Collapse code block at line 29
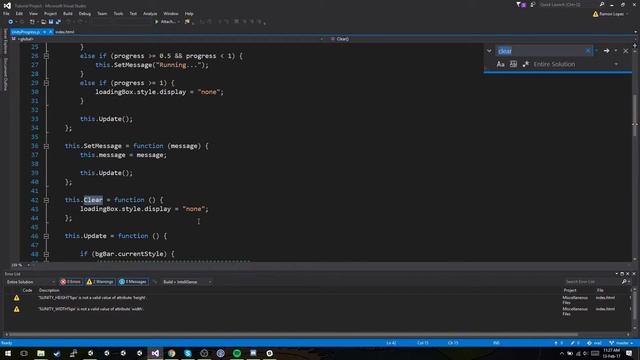The height and width of the screenshot is (360, 640). pyautogui.click(x=46, y=83)
